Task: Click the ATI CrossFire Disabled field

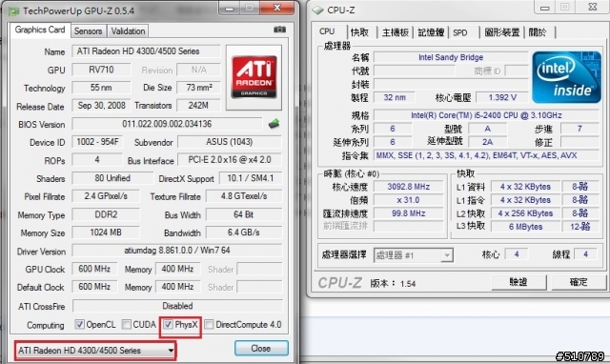Action: [x=177, y=306]
